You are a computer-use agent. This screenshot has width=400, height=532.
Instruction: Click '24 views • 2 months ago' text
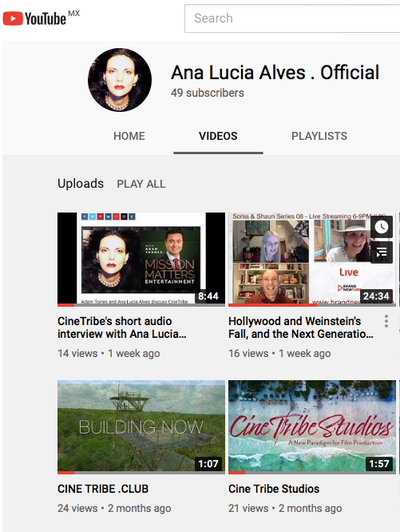114,508
